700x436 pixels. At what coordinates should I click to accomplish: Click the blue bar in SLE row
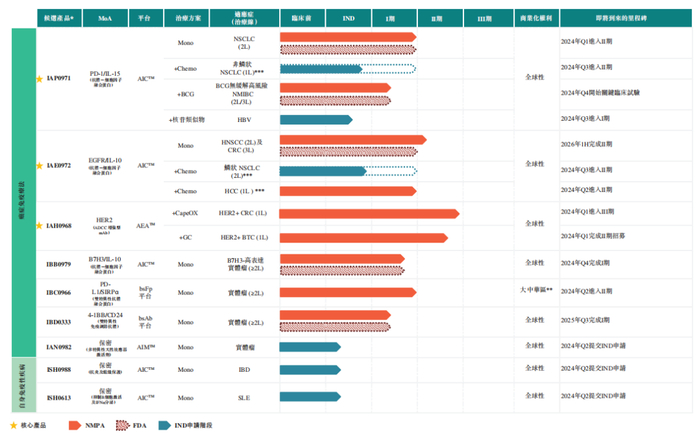click(x=310, y=397)
